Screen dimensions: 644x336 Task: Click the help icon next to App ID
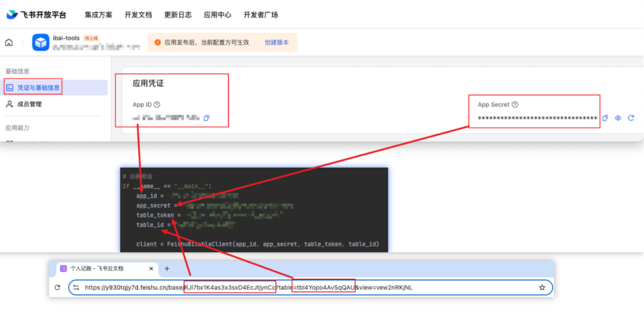(x=156, y=104)
